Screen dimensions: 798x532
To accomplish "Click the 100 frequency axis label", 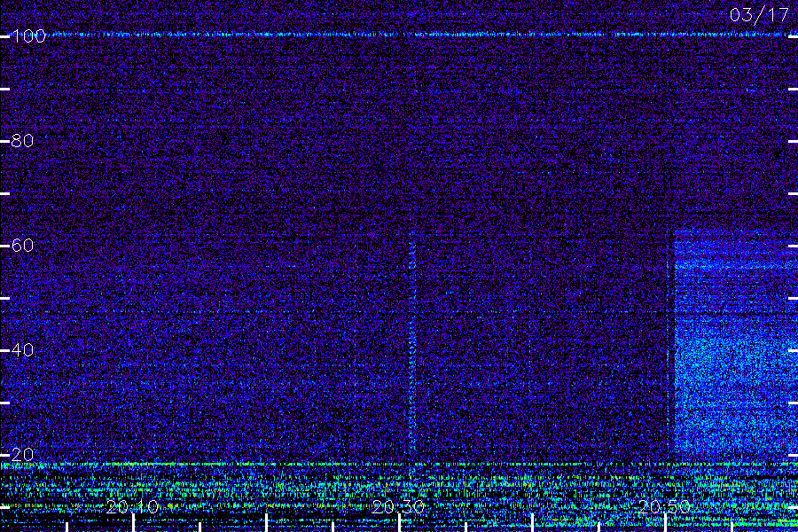I will tap(28, 36).
